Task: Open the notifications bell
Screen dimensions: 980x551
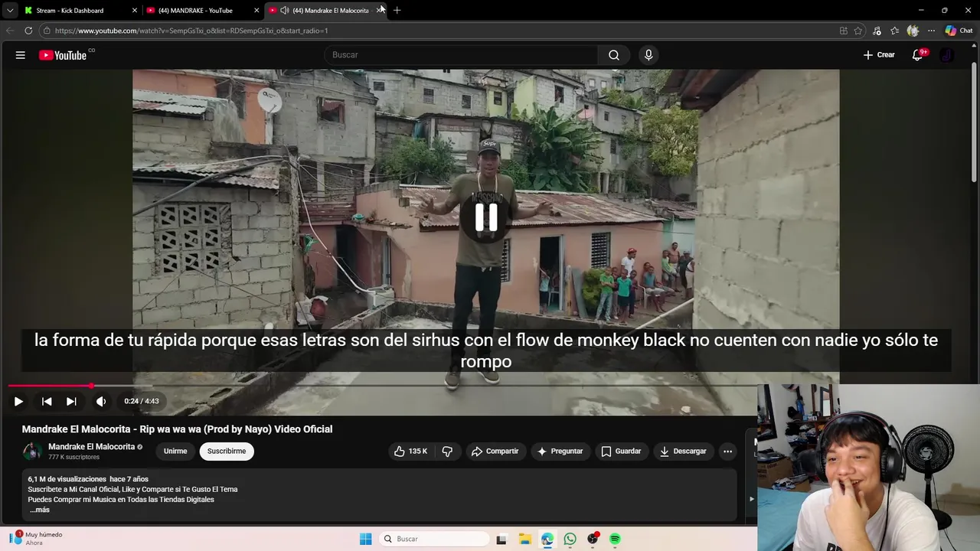Action: click(x=917, y=55)
